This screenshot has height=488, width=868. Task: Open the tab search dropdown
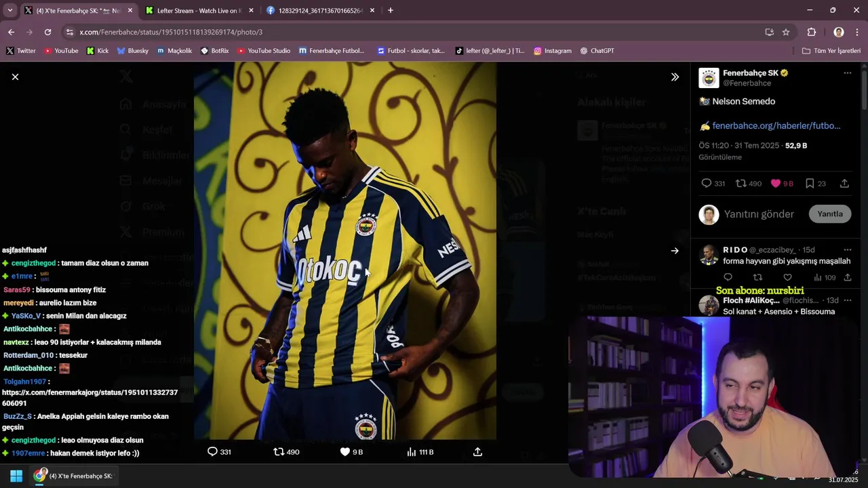click(9, 10)
